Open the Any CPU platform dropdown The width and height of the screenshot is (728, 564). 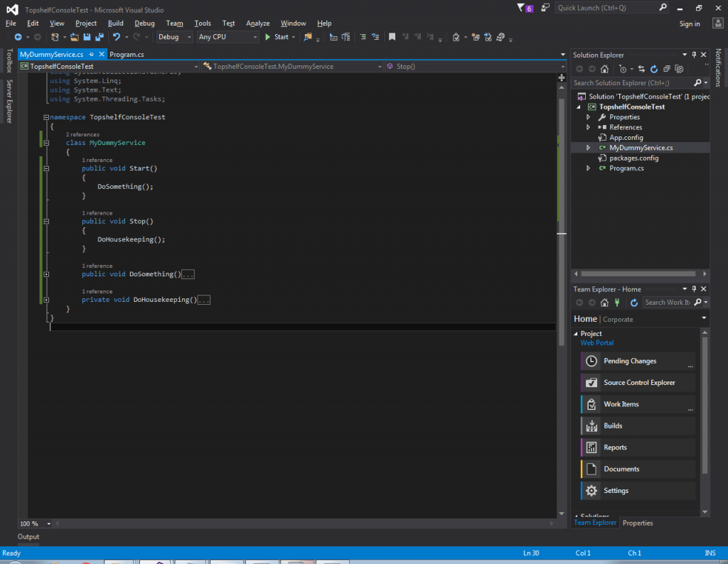tap(227, 37)
